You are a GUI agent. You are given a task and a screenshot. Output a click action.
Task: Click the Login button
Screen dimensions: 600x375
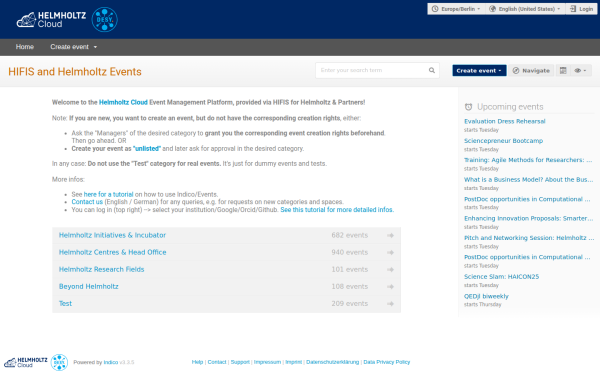pos(581,9)
